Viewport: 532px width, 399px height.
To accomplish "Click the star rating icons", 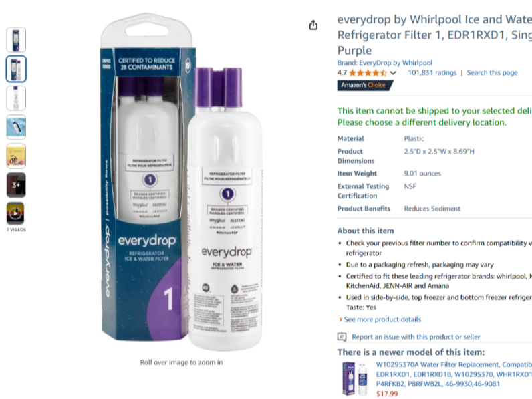I will pyautogui.click(x=368, y=73).
